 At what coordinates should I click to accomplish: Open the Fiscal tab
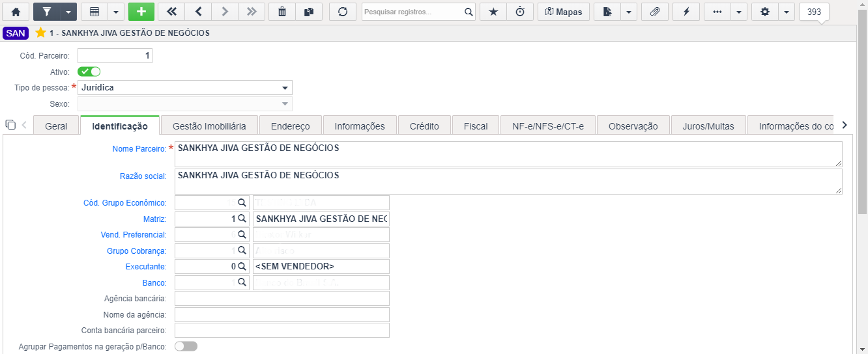click(476, 126)
